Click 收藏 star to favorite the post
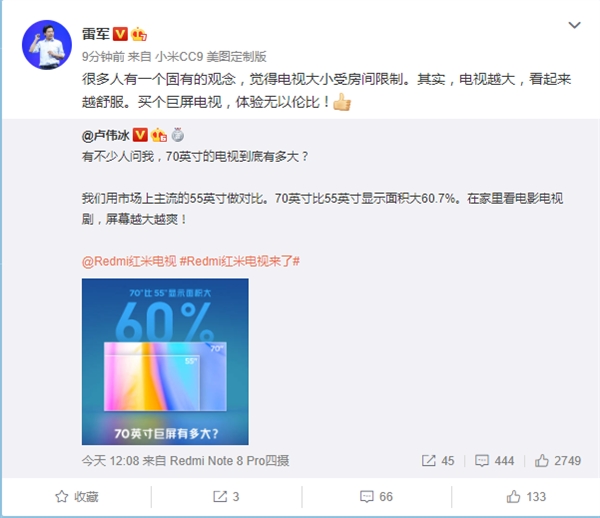600x518 pixels. coord(77,497)
